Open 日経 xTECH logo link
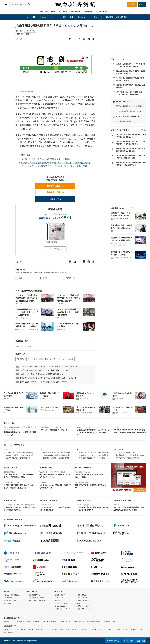Image resolution: width=150 pixels, height=644 pixels. 68,560
